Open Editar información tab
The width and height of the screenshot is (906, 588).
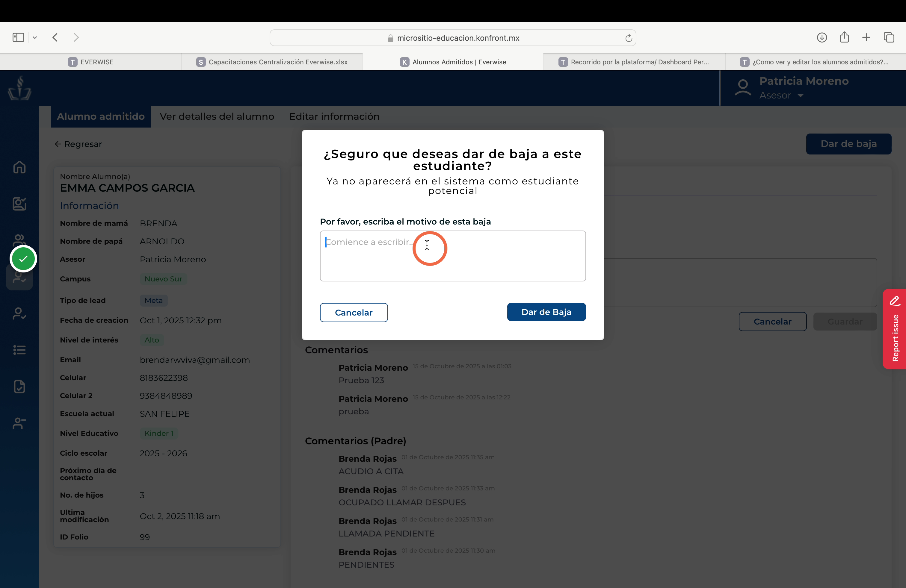(334, 116)
